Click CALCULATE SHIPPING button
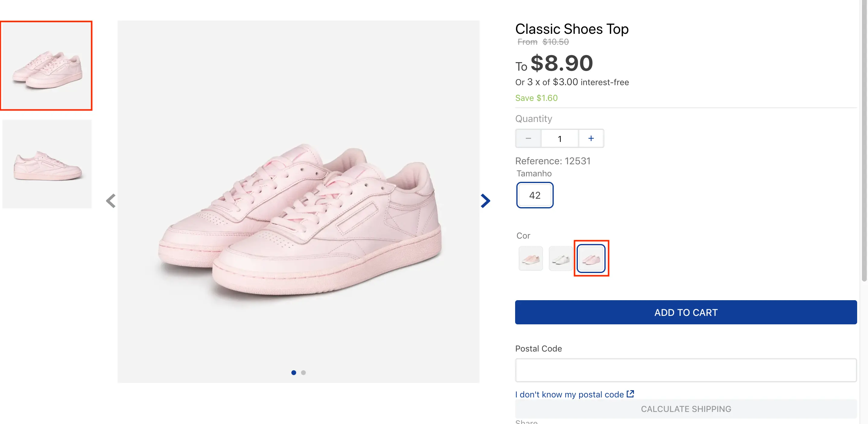This screenshot has width=868, height=424. (x=686, y=409)
